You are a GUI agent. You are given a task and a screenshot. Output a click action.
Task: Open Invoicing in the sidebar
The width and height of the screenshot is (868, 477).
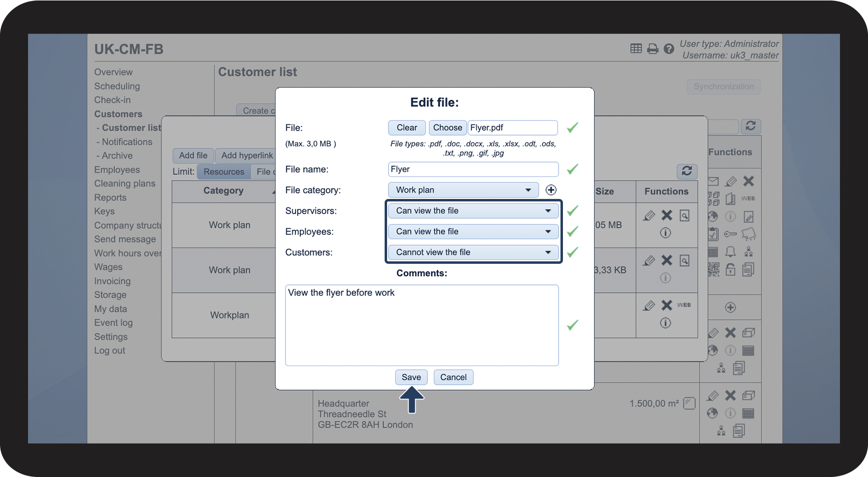(x=112, y=281)
